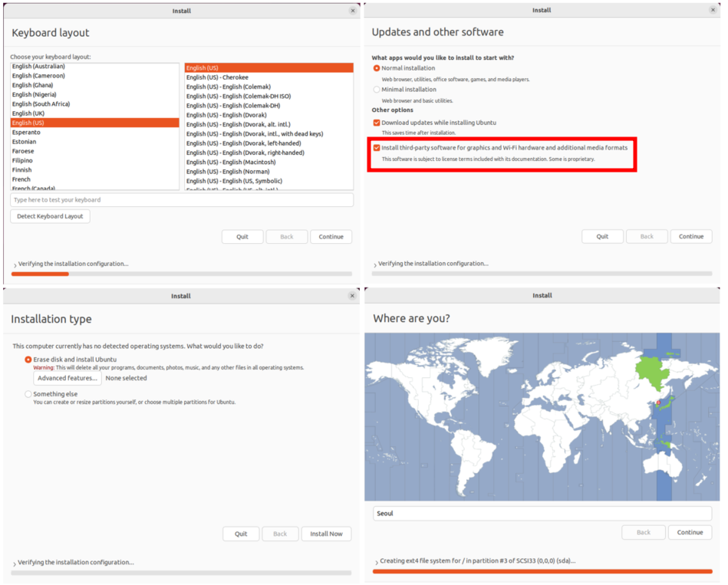Select English (US, Symbolic) variant

pyautogui.click(x=268, y=181)
